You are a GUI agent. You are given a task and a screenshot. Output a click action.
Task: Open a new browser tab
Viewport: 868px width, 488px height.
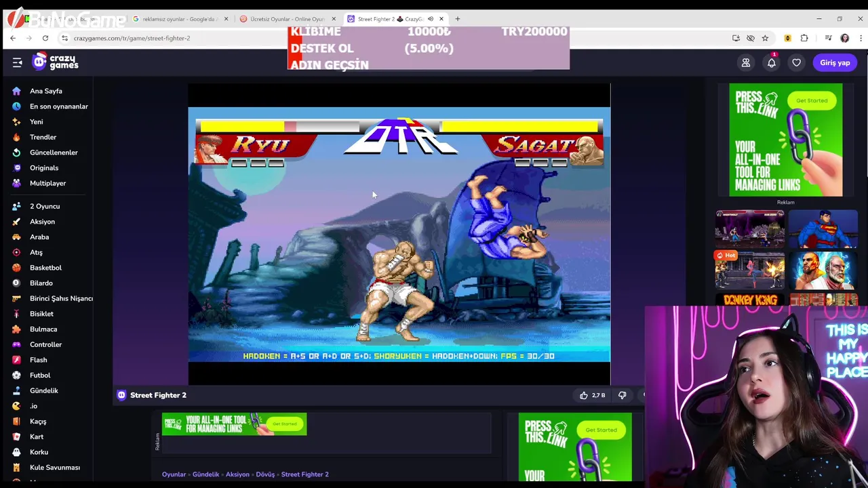[x=458, y=19]
